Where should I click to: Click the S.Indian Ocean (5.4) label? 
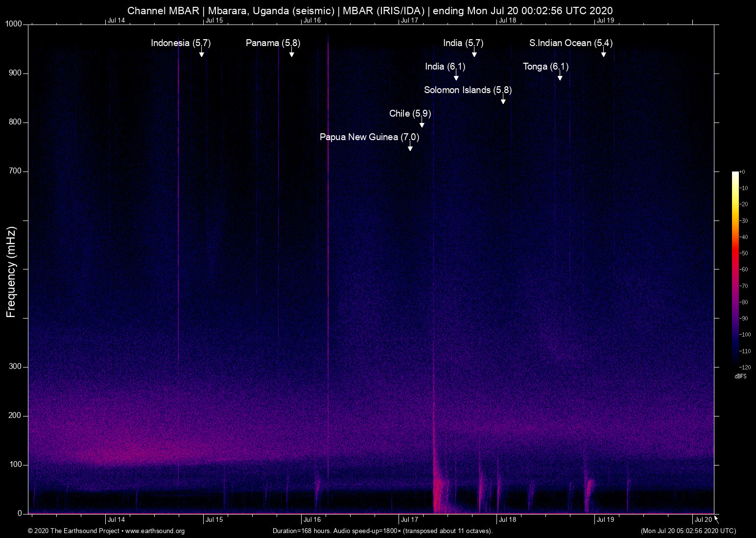pyautogui.click(x=571, y=43)
